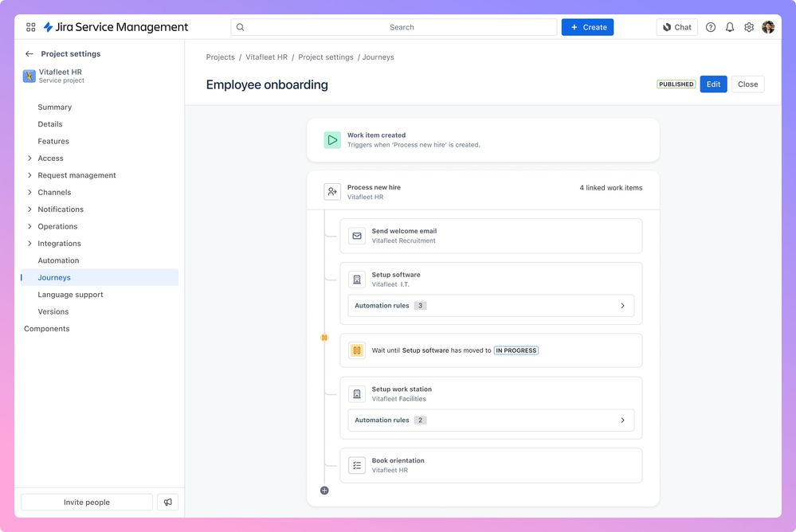Expand the Integrations section
796x532 pixels.
29,244
